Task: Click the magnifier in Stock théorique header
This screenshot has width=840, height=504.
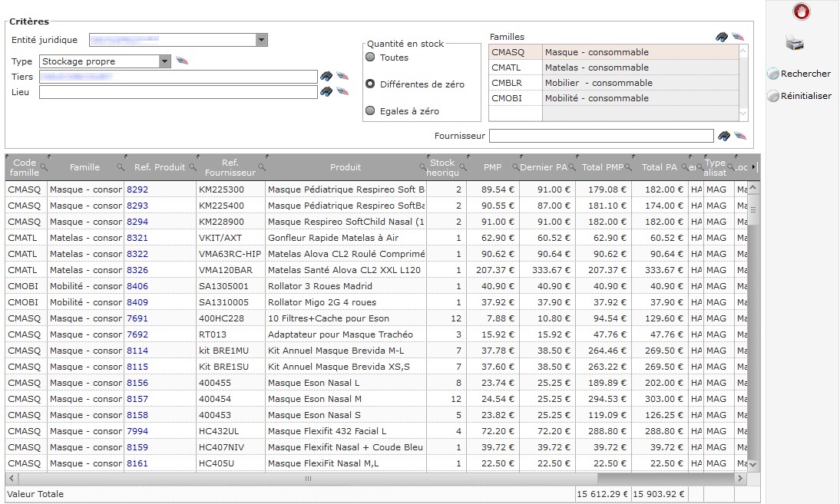Action: click(464, 167)
